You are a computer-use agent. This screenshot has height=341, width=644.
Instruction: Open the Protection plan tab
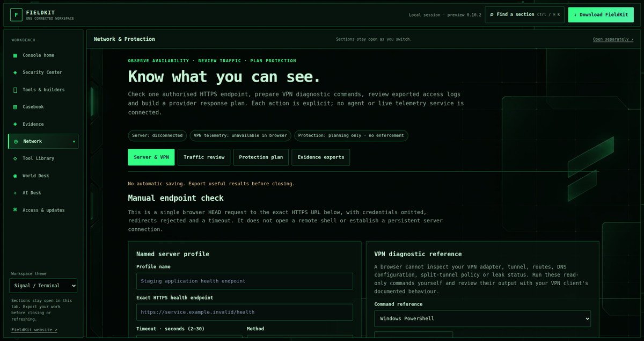pos(261,157)
